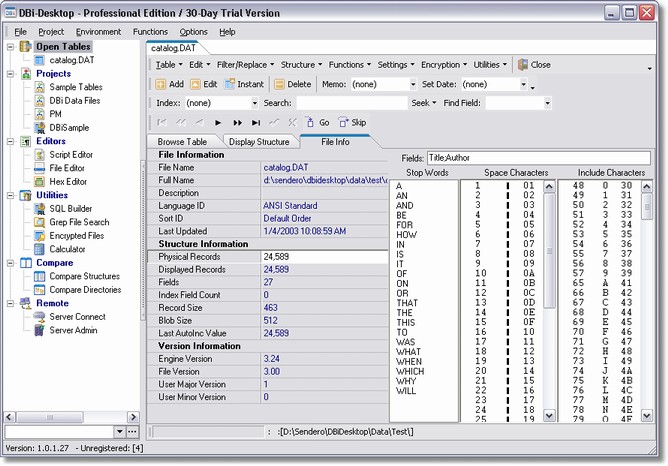Click the Instant toolbar icon
The height and width of the screenshot is (466, 668).
[230, 84]
